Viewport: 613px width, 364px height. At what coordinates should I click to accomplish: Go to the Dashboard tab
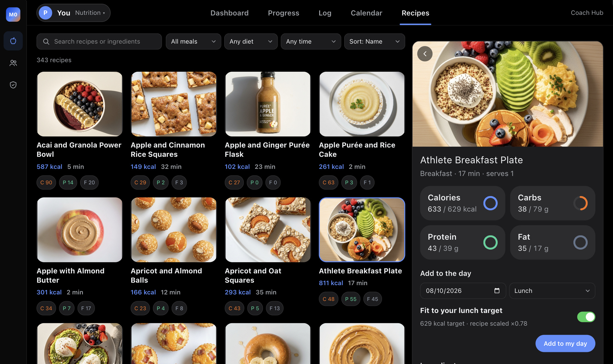pyautogui.click(x=229, y=13)
